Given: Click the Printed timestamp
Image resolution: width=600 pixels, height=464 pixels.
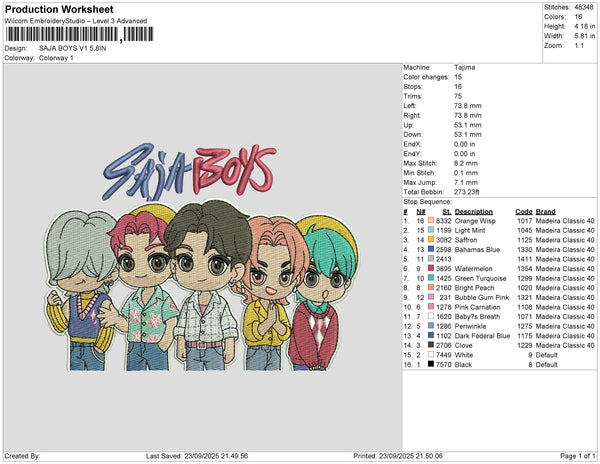Looking at the screenshot, I should tap(398, 456).
